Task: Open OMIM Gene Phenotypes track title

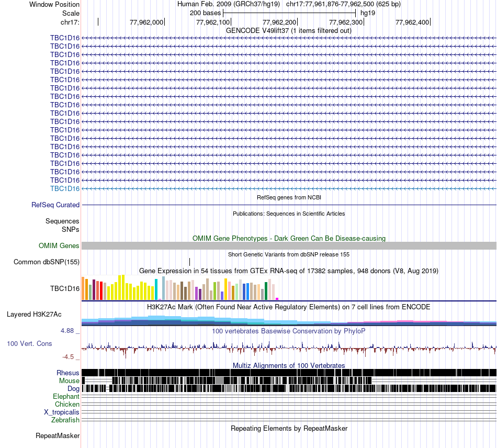Action: 289,239
